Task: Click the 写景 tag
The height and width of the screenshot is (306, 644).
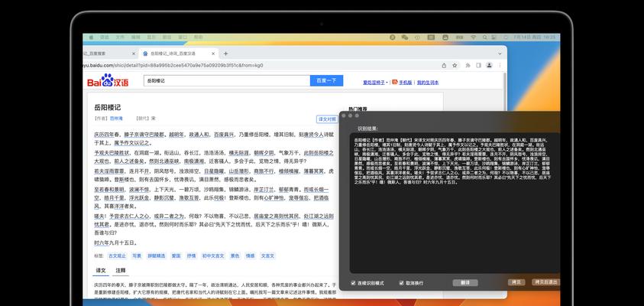Action: (x=137, y=256)
